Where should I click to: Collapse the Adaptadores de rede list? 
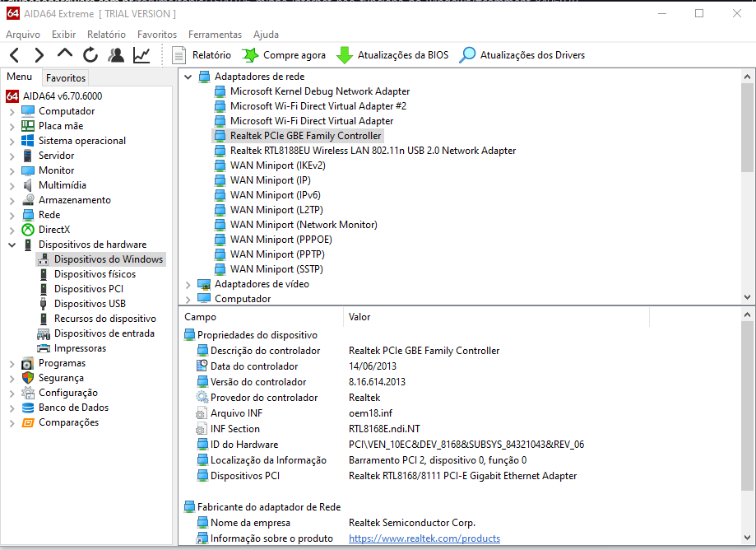[x=188, y=77]
